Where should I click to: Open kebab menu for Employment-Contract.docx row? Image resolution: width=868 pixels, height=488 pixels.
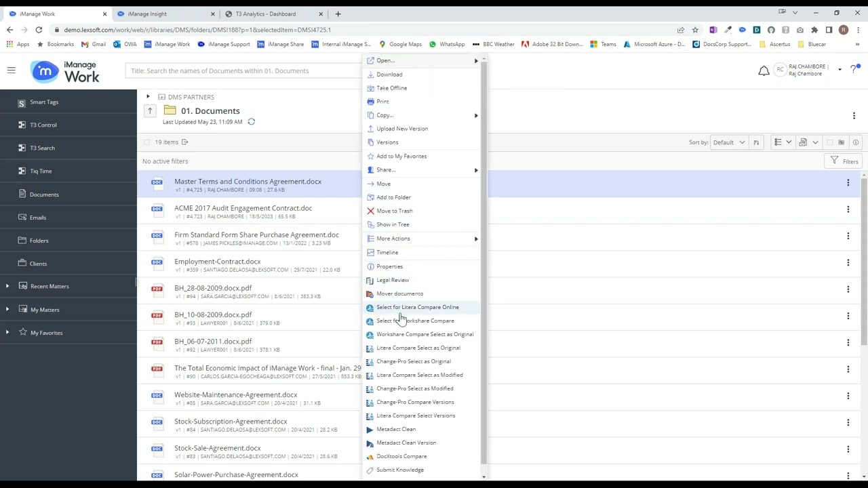tap(848, 263)
